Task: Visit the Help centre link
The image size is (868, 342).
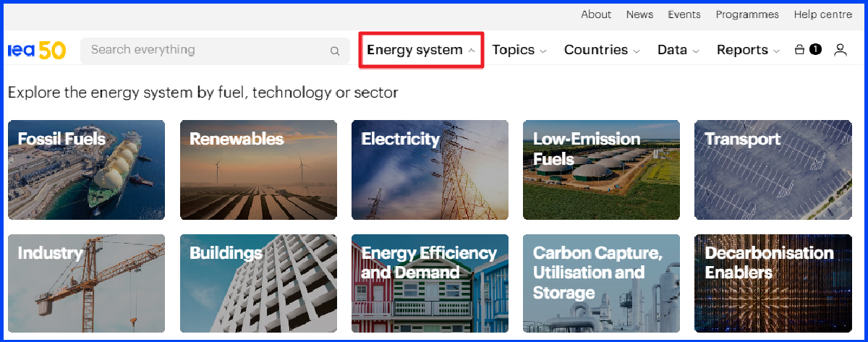Action: [823, 14]
